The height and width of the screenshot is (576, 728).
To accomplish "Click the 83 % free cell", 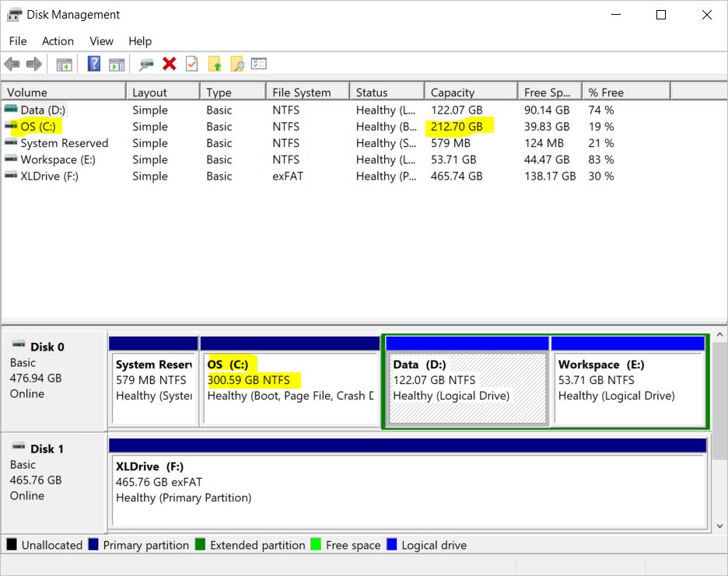I will coord(601,159).
